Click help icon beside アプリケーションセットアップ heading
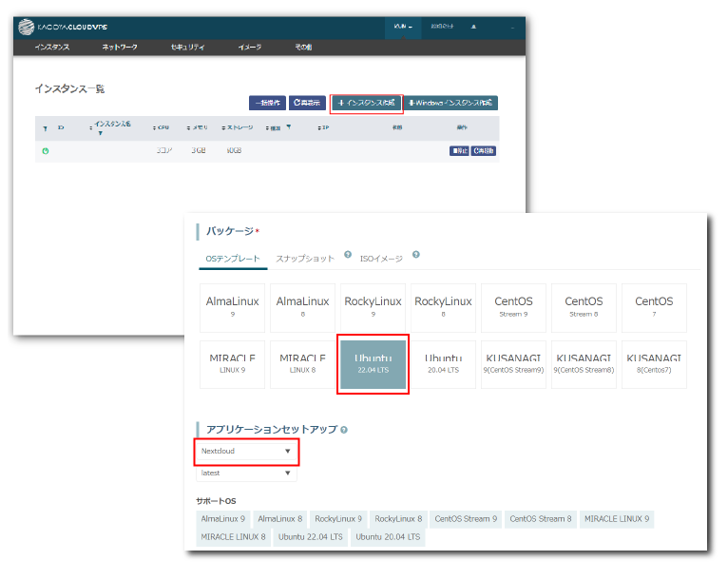The height and width of the screenshot is (580, 728). point(344,430)
